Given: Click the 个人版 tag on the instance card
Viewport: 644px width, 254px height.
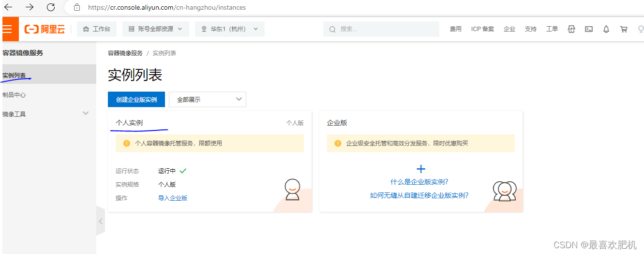Looking at the screenshot, I should pyautogui.click(x=295, y=123).
